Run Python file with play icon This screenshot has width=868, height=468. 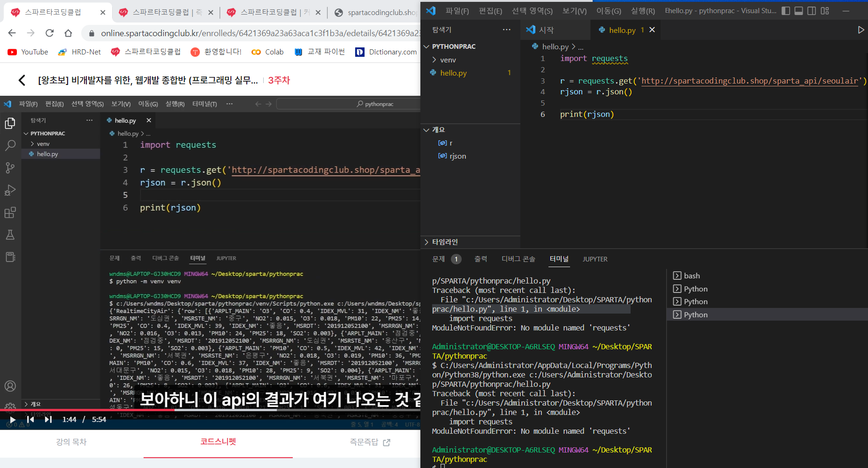(860, 30)
